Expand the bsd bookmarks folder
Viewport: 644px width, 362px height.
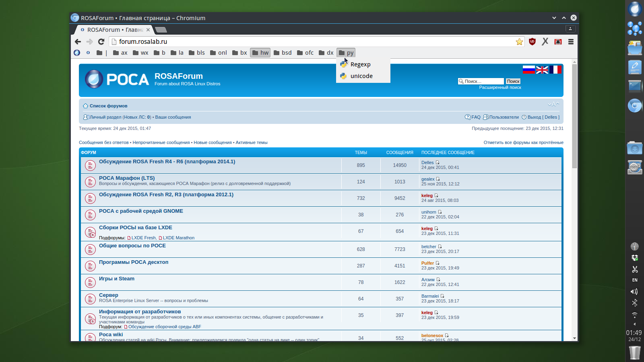(283, 53)
